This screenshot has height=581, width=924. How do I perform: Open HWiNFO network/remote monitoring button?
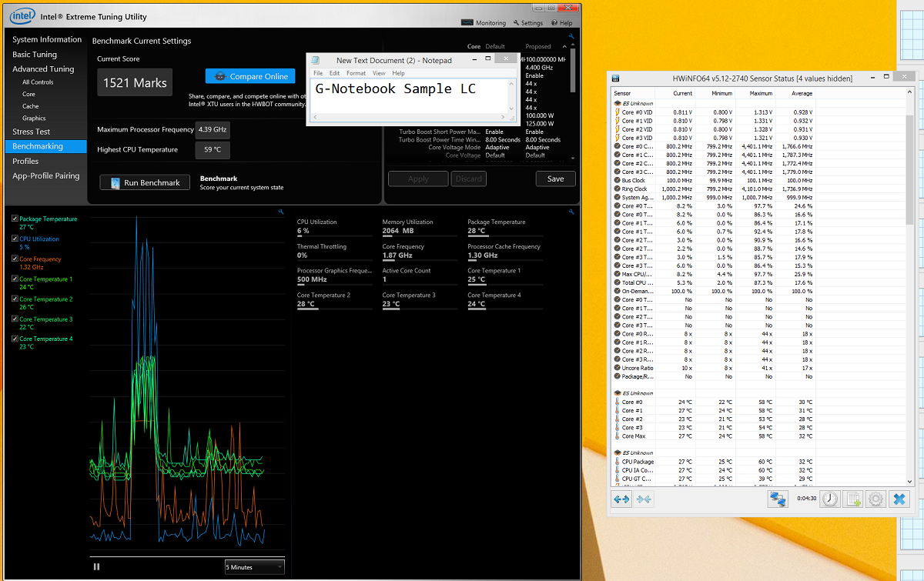tap(778, 499)
